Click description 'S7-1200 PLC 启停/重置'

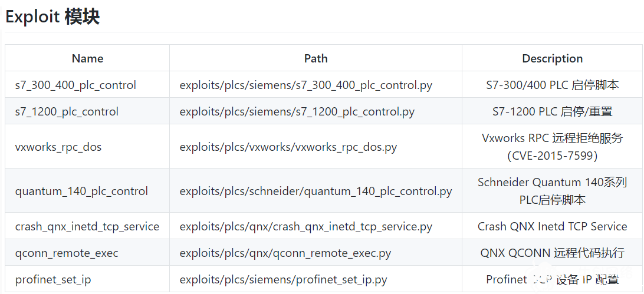tap(553, 111)
